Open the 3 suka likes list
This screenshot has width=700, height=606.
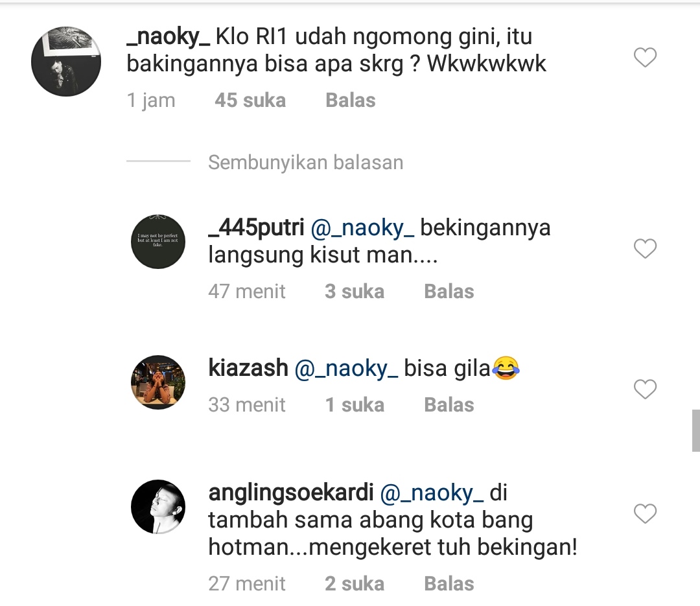pyautogui.click(x=355, y=292)
